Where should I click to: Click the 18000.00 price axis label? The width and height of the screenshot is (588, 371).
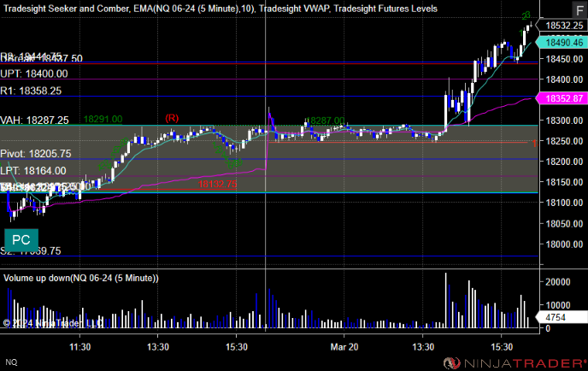pyautogui.click(x=564, y=244)
